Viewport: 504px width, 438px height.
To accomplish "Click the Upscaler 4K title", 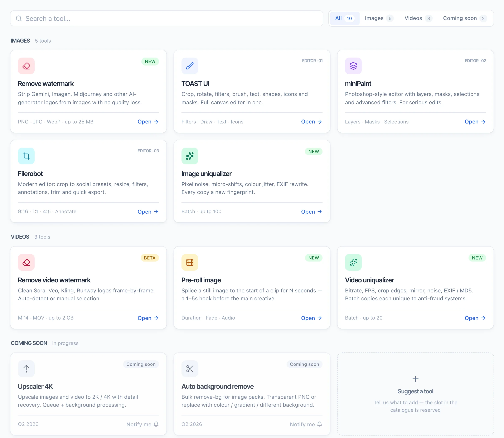I will click(35, 386).
